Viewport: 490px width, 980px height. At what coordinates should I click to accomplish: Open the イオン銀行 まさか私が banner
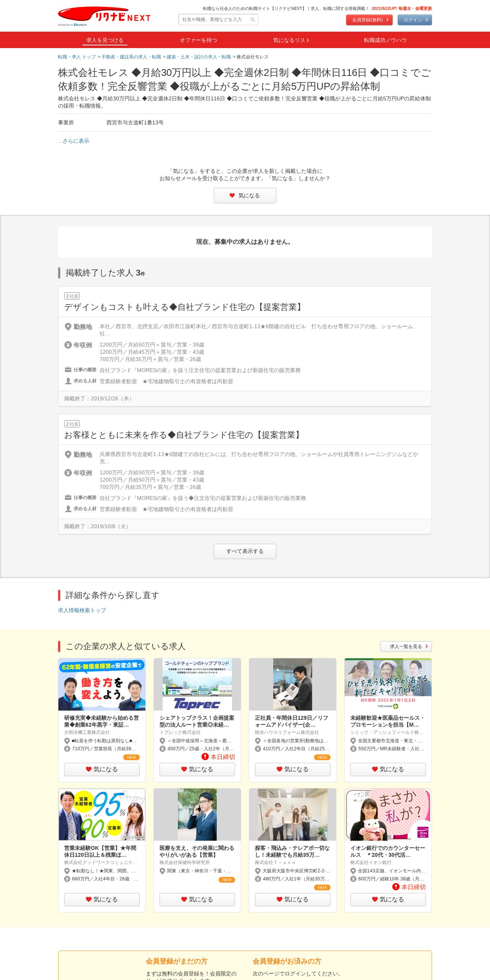[388, 814]
